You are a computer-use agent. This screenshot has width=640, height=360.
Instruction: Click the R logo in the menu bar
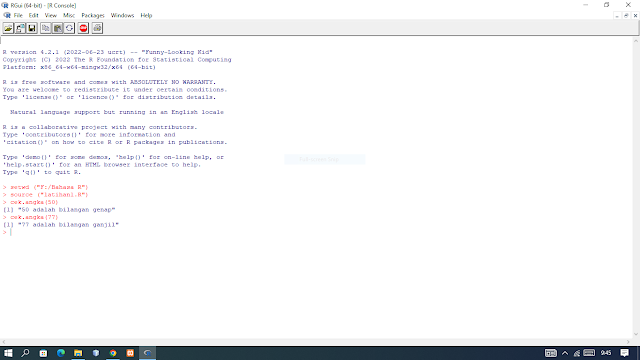click(7, 16)
